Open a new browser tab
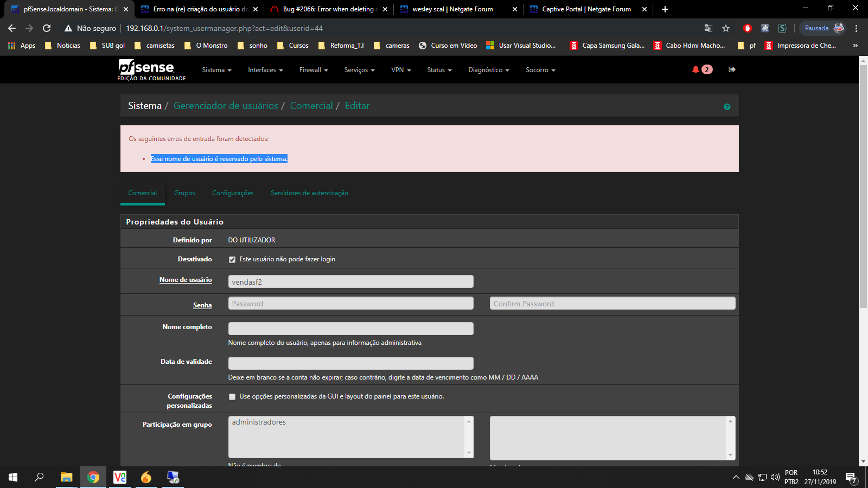The image size is (868, 488). click(x=665, y=9)
